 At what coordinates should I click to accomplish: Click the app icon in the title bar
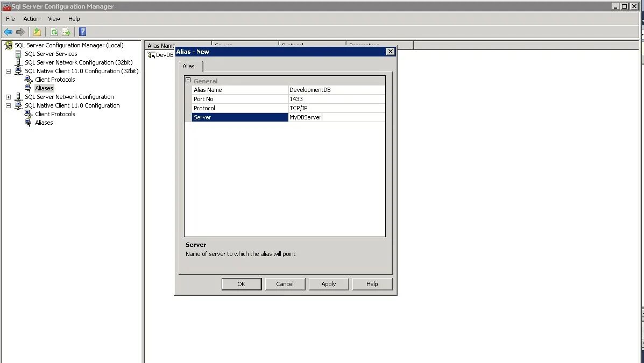pos(6,6)
